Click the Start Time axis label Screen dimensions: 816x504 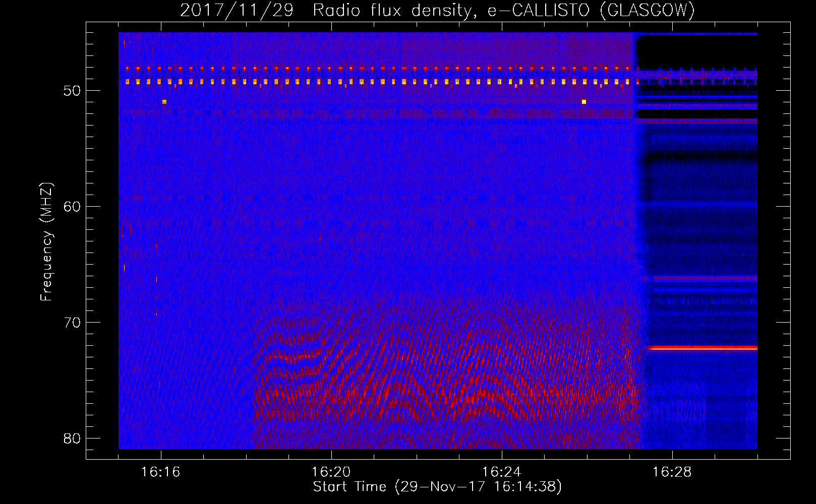pos(437,487)
